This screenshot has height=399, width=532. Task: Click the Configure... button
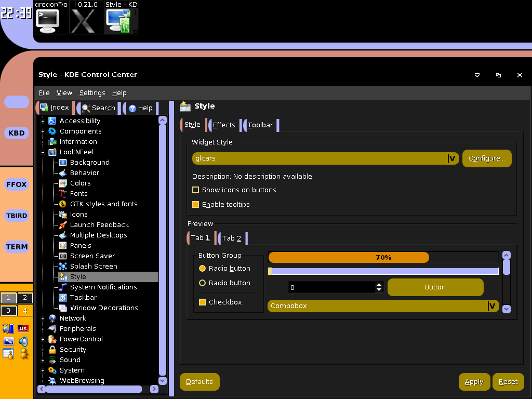(486, 158)
